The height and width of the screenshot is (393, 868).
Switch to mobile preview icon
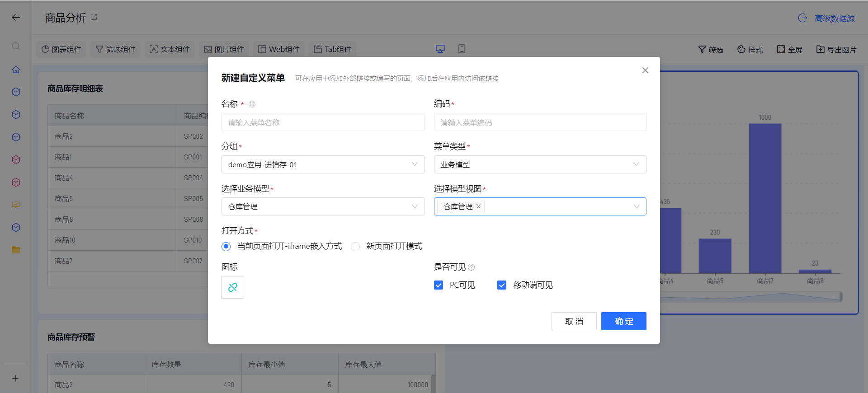click(462, 49)
